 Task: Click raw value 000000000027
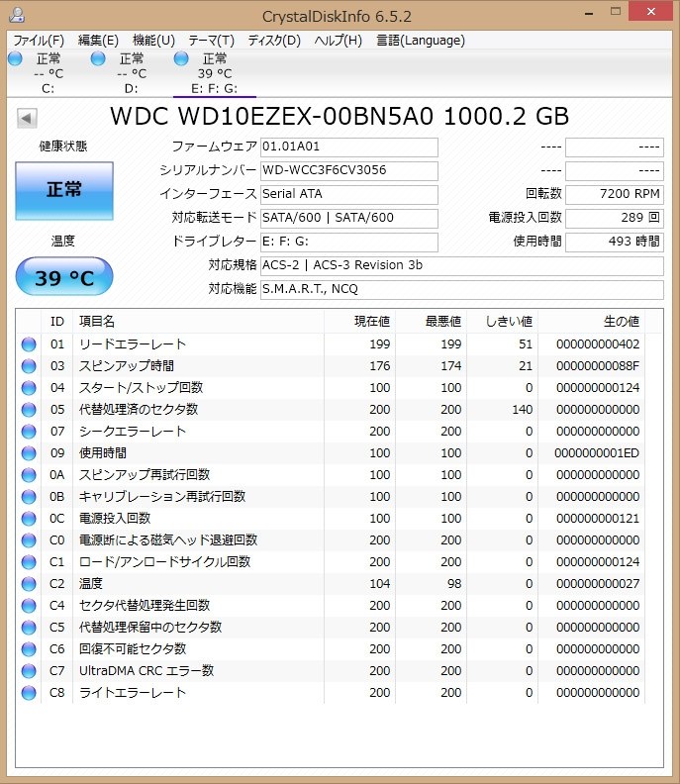pos(598,583)
